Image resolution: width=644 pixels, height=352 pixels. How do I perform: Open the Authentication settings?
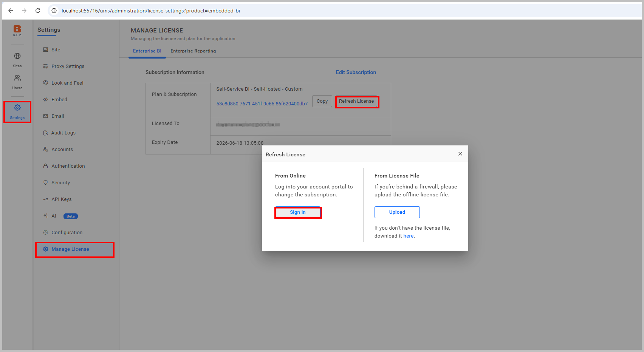pyautogui.click(x=68, y=166)
